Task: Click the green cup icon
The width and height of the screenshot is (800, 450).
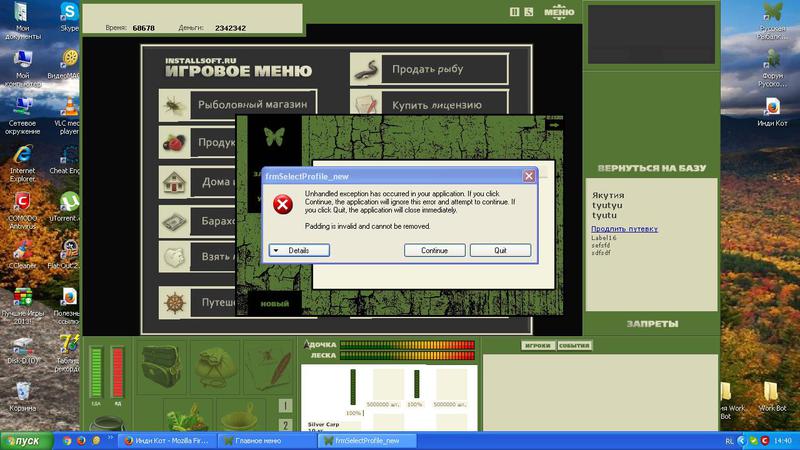Action: tap(241, 415)
